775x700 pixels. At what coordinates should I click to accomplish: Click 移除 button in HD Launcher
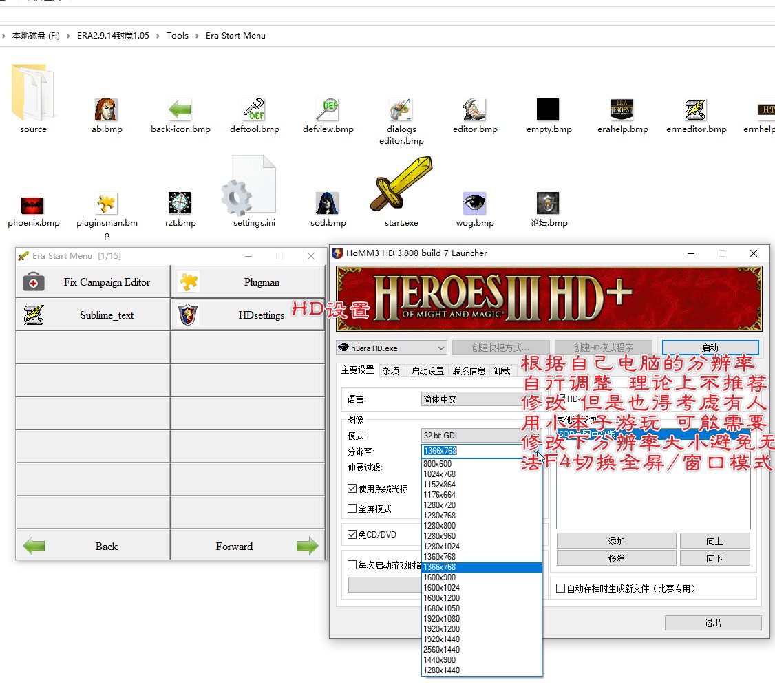[616, 558]
